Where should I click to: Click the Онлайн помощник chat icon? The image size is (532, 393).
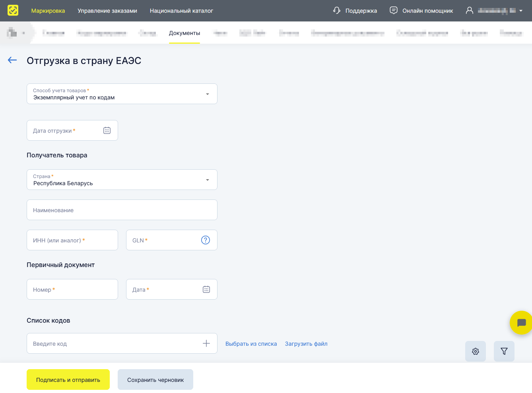tap(394, 10)
